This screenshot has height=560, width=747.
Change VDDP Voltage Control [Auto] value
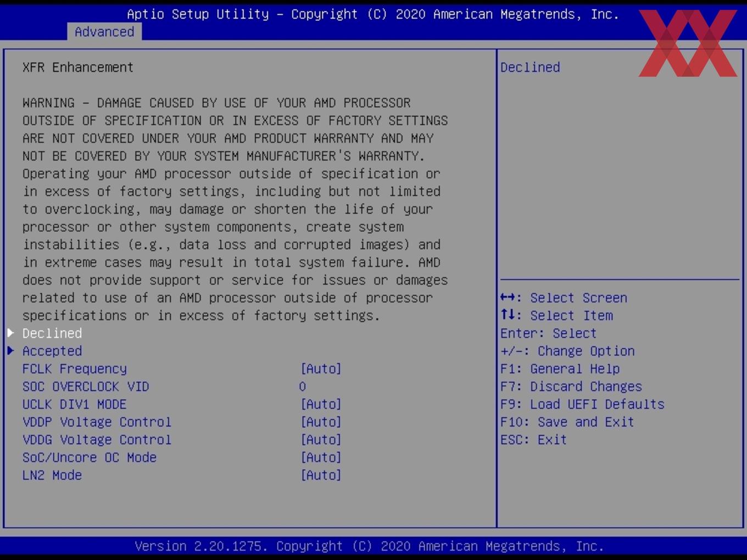click(x=321, y=422)
